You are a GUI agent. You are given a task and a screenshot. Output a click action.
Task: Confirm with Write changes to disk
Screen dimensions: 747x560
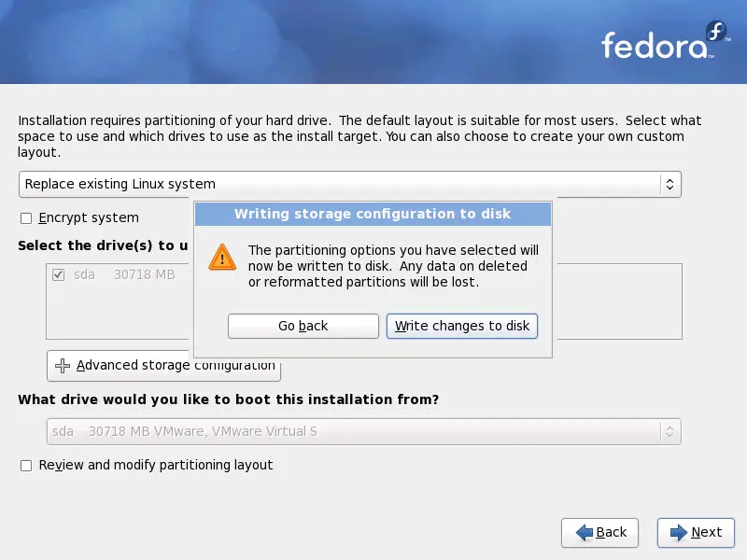point(462,326)
